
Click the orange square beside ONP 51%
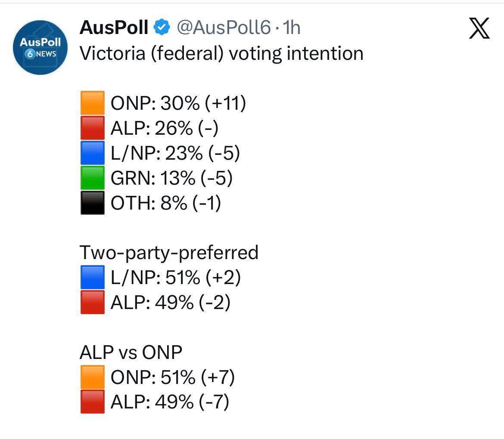point(92,377)
